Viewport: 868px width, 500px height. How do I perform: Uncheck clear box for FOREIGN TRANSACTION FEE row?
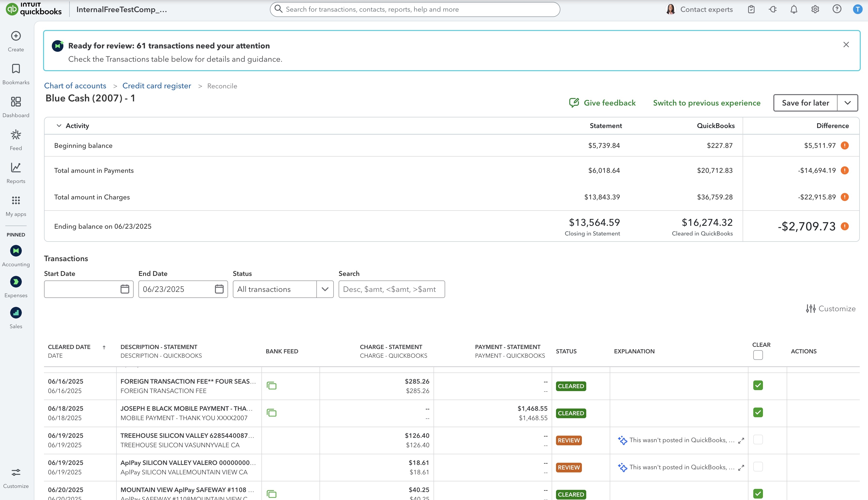[758, 385]
